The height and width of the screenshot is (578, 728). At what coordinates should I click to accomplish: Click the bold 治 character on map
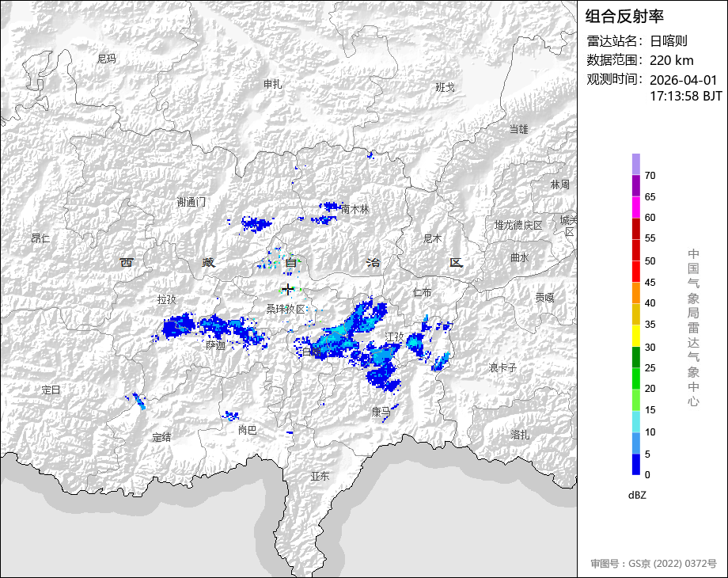tap(373, 263)
